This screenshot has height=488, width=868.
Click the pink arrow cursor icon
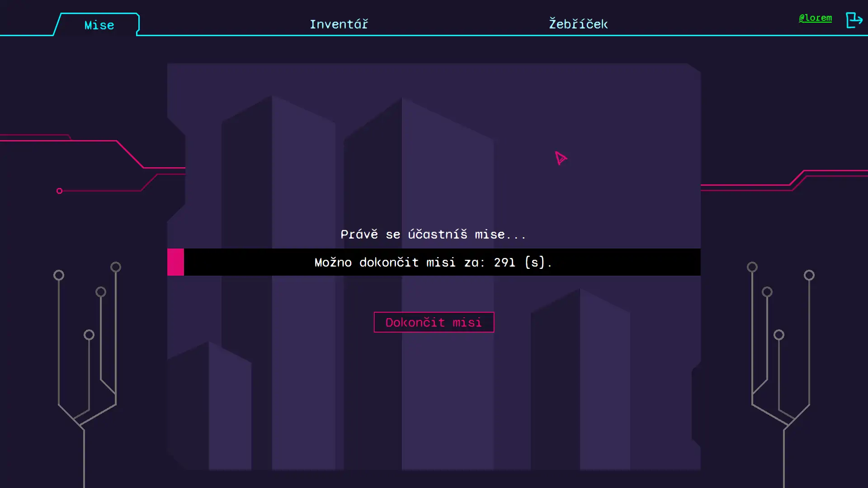tap(561, 158)
